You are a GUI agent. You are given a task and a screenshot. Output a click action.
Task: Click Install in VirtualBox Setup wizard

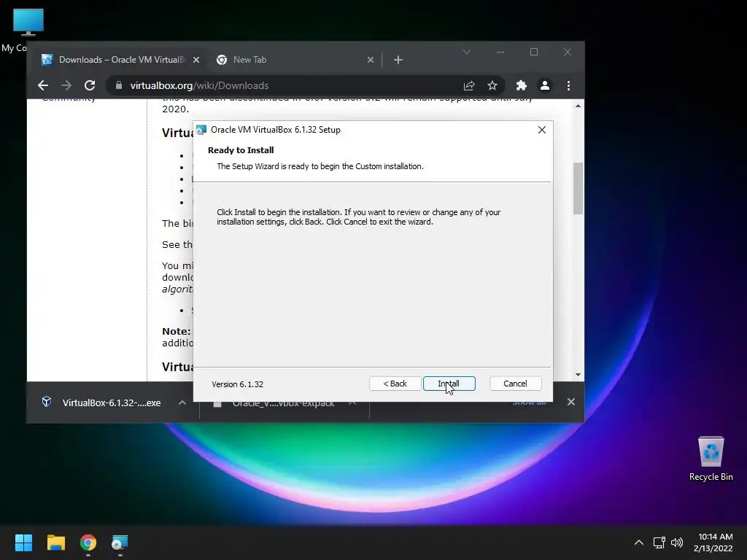[449, 384]
